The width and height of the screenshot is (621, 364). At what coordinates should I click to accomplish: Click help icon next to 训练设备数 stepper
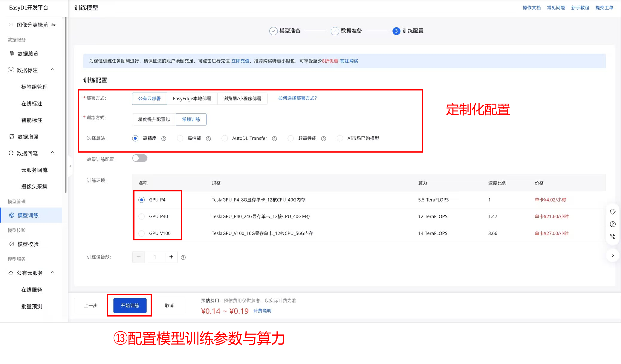pyautogui.click(x=183, y=257)
